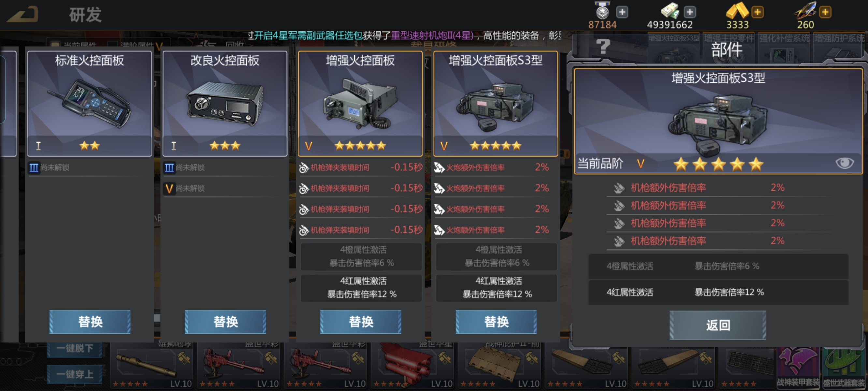Select the 增强火控面板S3型 card thumbnail
The height and width of the screenshot is (391, 868).
point(496,104)
